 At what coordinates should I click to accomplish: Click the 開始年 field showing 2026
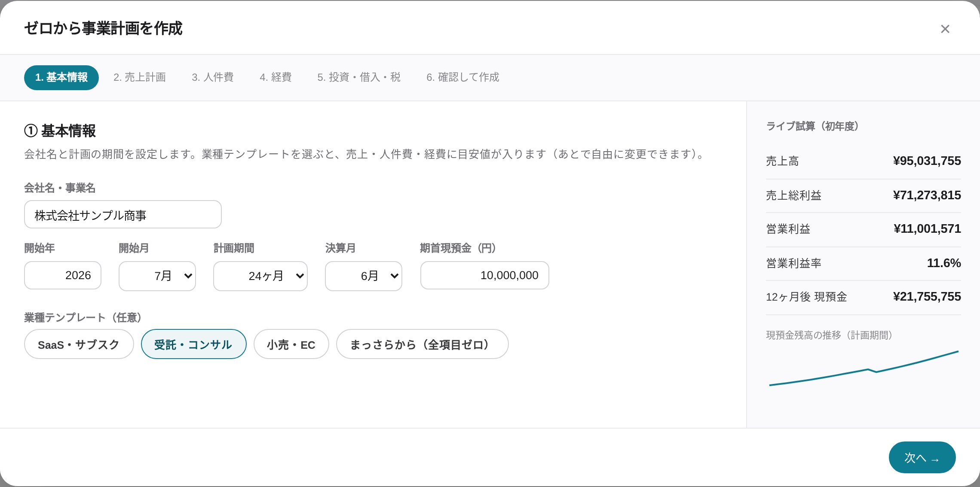(x=63, y=275)
